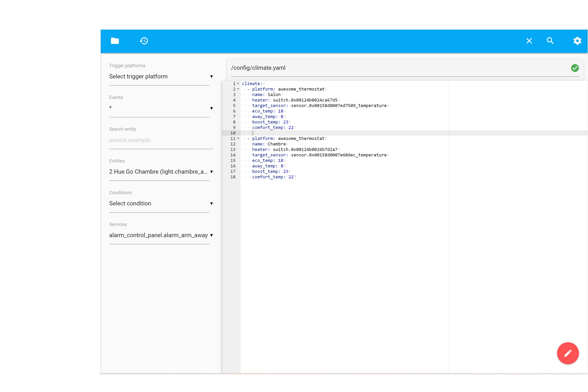Click 'heater: switch.0x00124b0024ca67d5' line
This screenshot has height=392, width=588.
(x=295, y=100)
